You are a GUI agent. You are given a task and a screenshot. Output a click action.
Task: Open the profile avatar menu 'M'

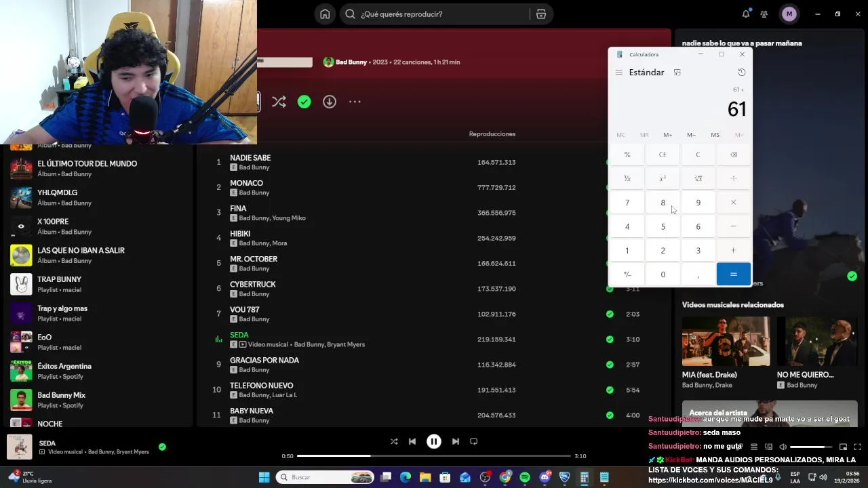tap(789, 14)
